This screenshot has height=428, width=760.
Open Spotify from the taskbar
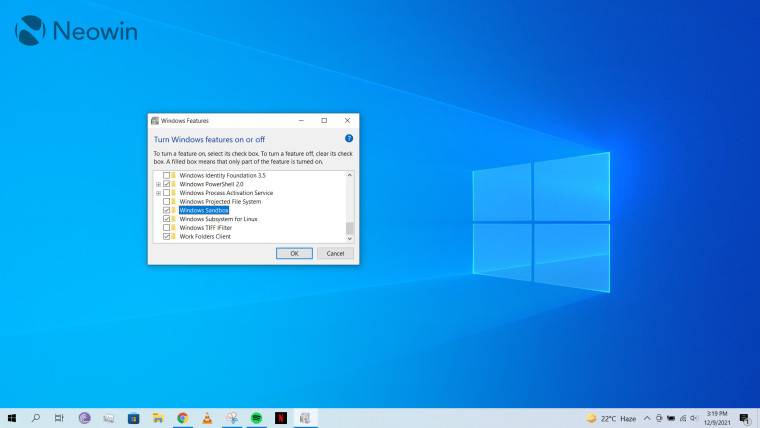256,418
